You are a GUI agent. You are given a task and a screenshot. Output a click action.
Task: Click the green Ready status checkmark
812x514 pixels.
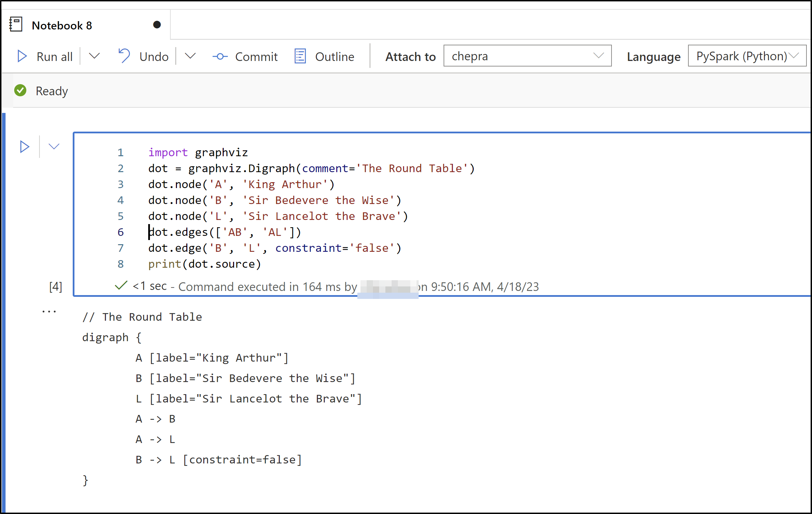[20, 91]
